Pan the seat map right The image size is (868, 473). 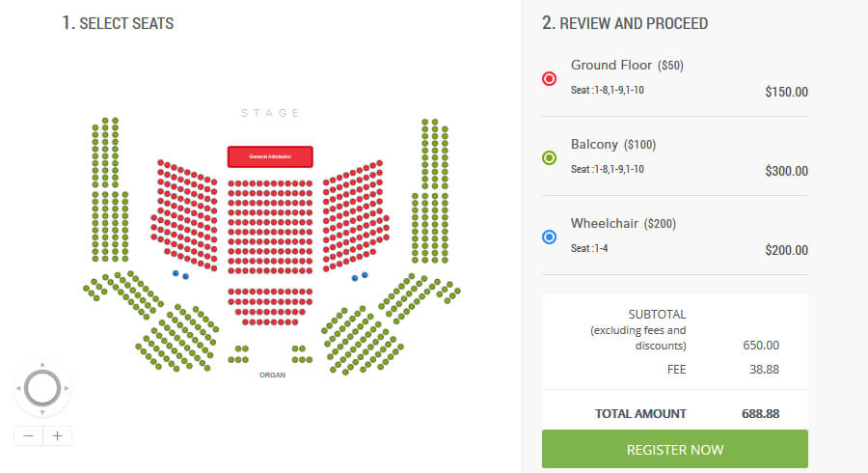pos(67,389)
